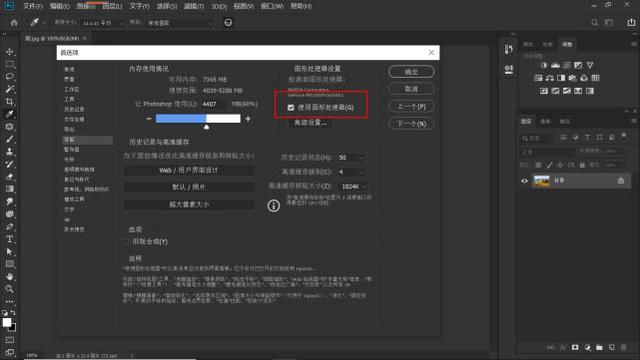Select the Clone Stamp tool
The image size is (640, 360).
[x=9, y=151]
